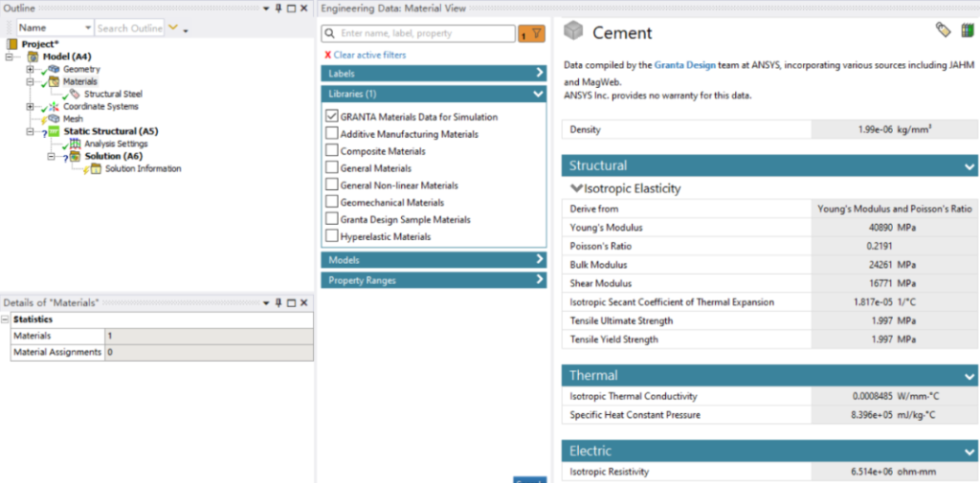Screen dimensions: 980x483
Task: Select the Geometry node icon
Action: 55,70
